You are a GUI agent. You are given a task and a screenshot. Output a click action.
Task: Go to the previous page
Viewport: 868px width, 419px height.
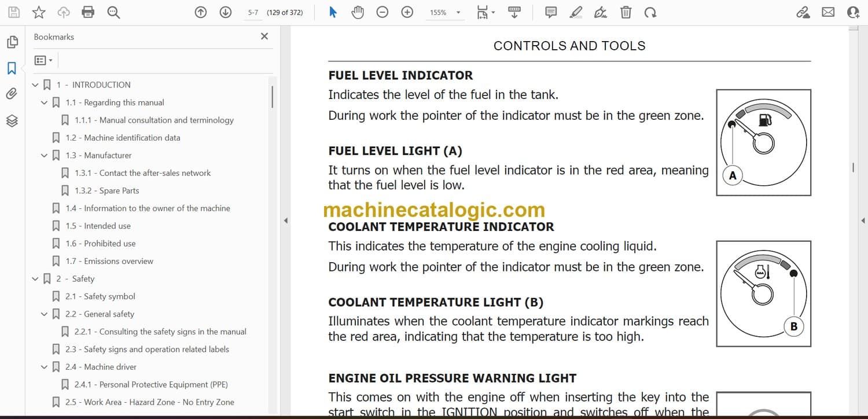click(x=201, y=12)
